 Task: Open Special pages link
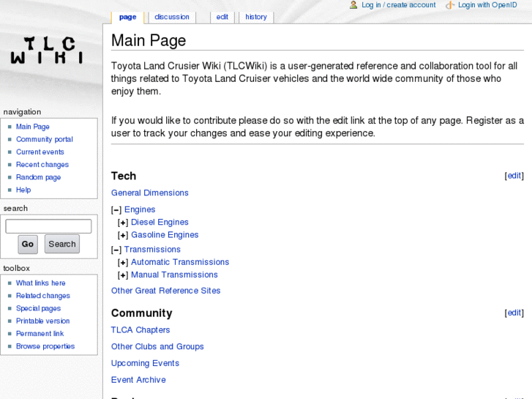point(38,308)
